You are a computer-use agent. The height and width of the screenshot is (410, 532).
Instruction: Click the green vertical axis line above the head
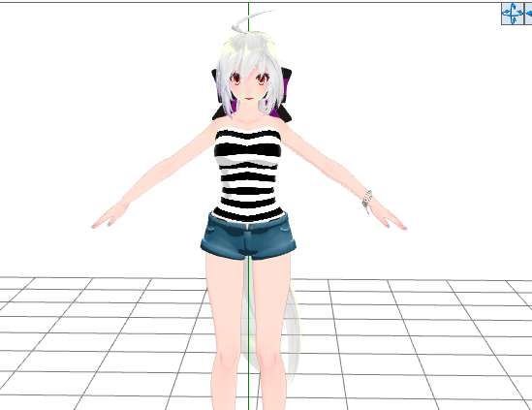pyautogui.click(x=248, y=17)
